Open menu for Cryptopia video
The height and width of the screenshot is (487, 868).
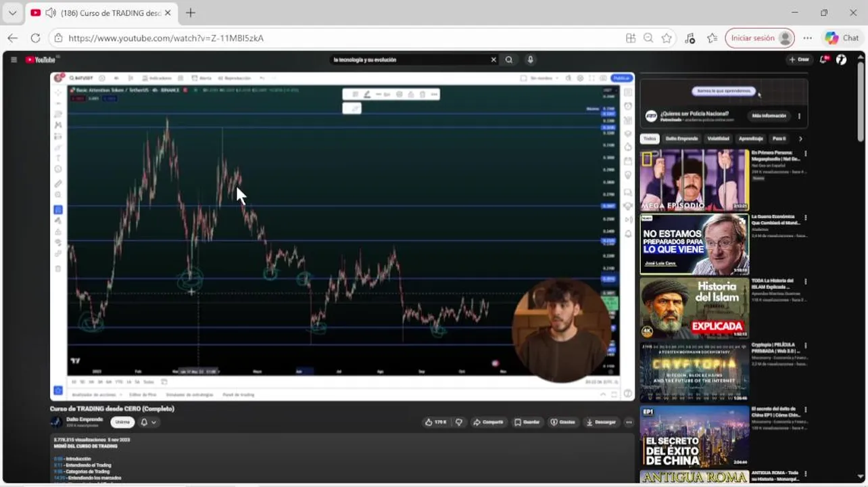[x=805, y=346]
